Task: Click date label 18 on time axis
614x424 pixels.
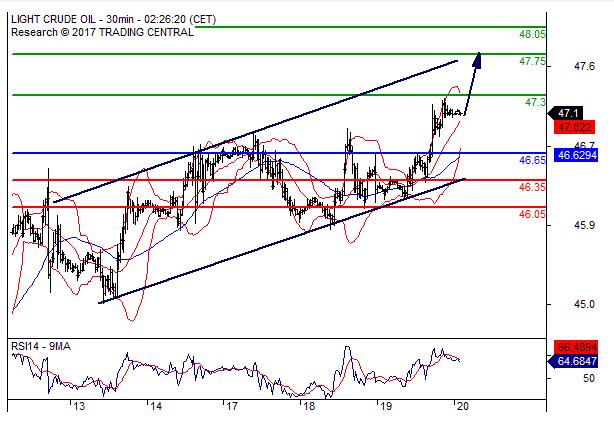Action: (309, 406)
